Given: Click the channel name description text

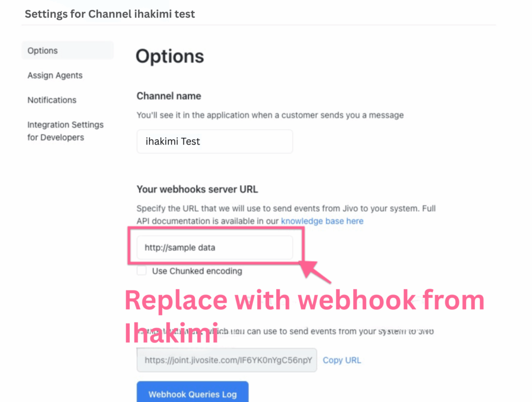Looking at the screenshot, I should pyautogui.click(x=270, y=115).
